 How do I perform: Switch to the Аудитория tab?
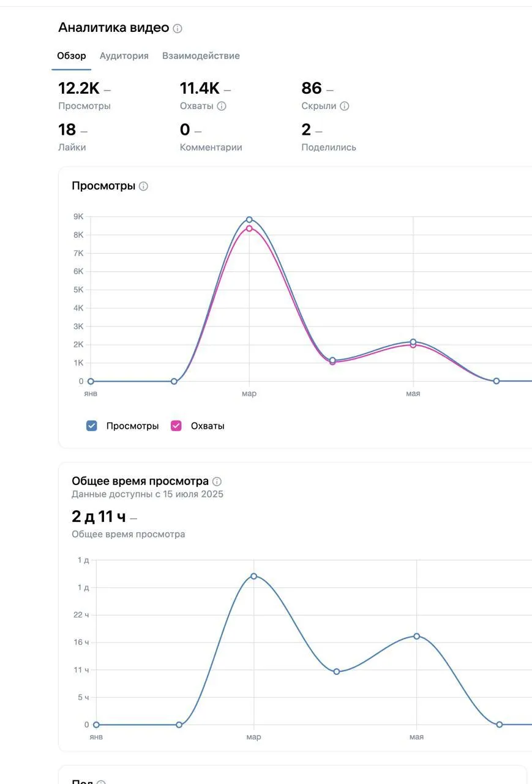(x=124, y=56)
